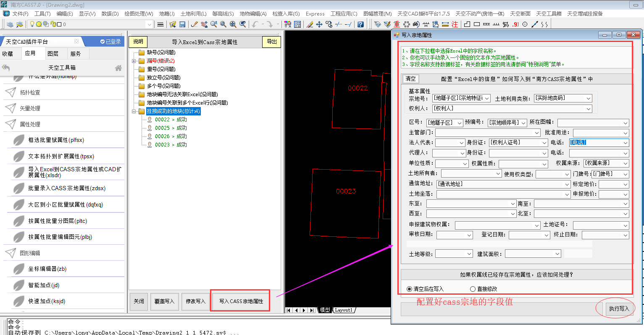This screenshot has width=644, height=335.
Task: Select the pan hand tool icon
Action: coord(204,24)
